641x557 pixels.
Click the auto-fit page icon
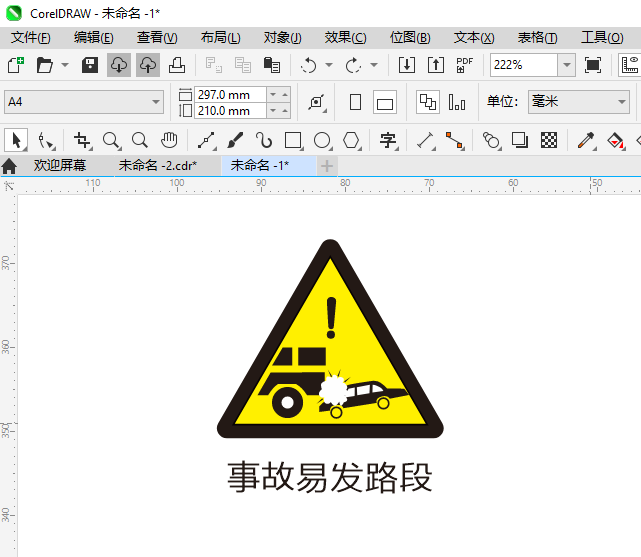[316, 102]
